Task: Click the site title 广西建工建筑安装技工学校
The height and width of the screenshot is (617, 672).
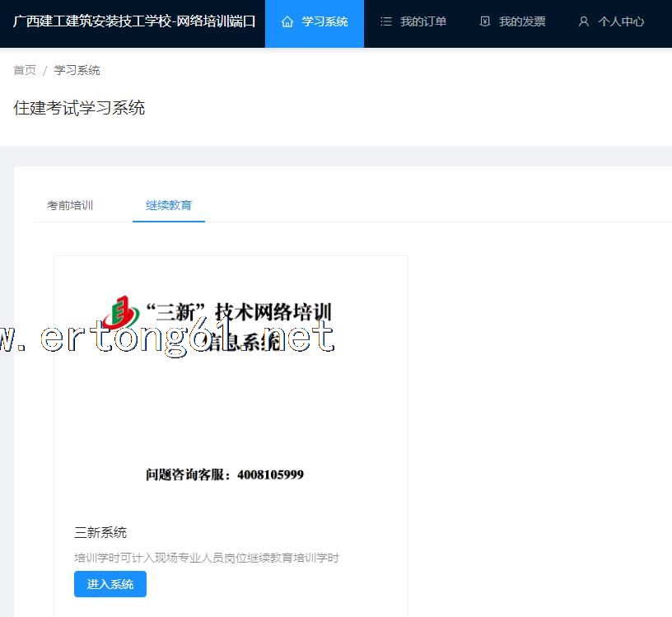Action: (134, 21)
